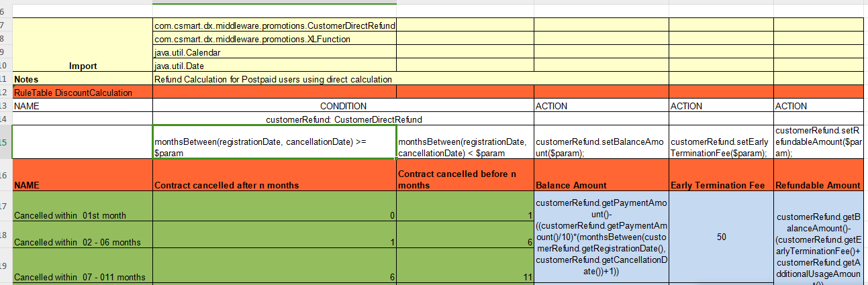
Task: Click the Cancelled within 07 - 011 months cell
Action: pyautogui.click(x=83, y=276)
